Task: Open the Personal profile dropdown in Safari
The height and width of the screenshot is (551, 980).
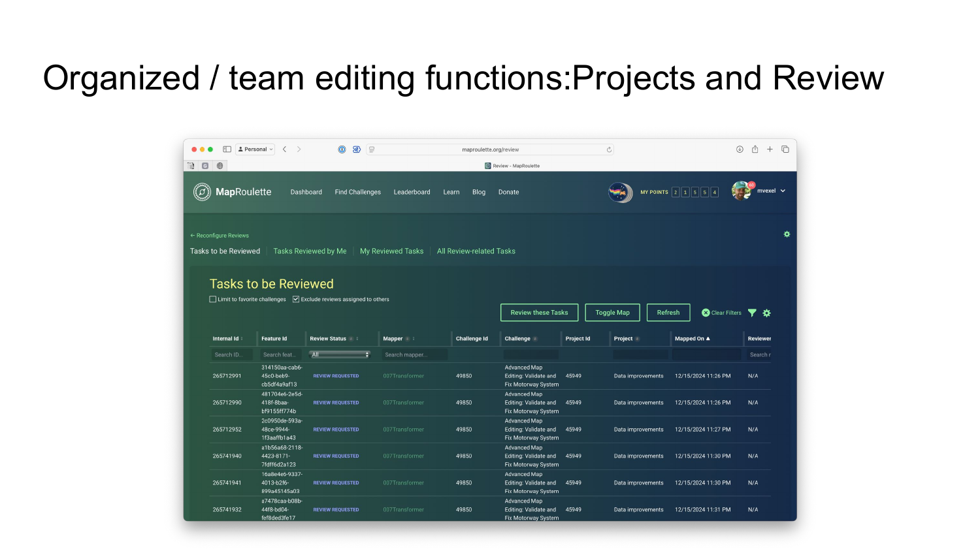Action: (x=255, y=150)
